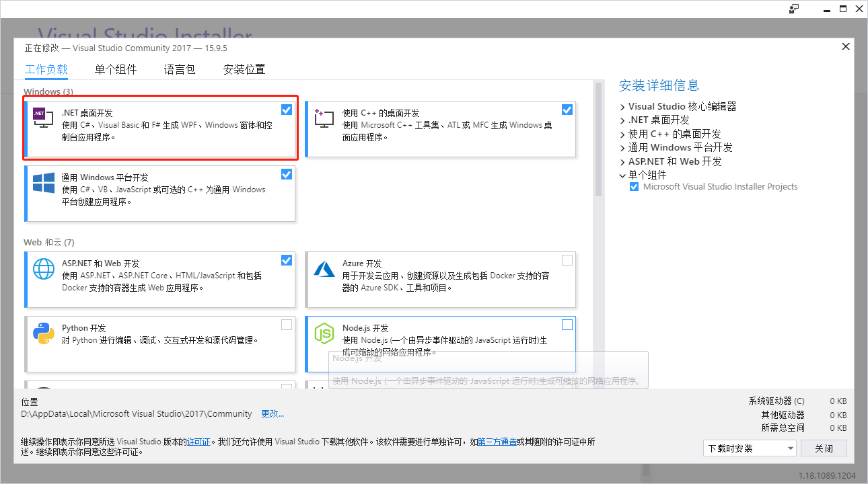Click the feedback icon in title bar
This screenshot has height=484, width=868.
(x=794, y=9)
